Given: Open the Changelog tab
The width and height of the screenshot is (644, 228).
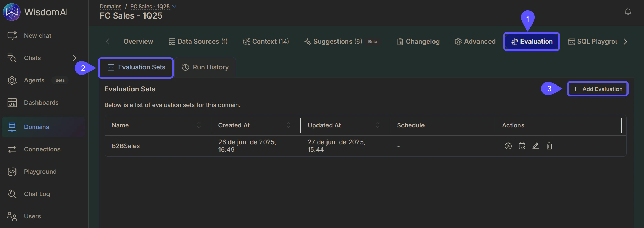Looking at the screenshot, I should tap(418, 42).
